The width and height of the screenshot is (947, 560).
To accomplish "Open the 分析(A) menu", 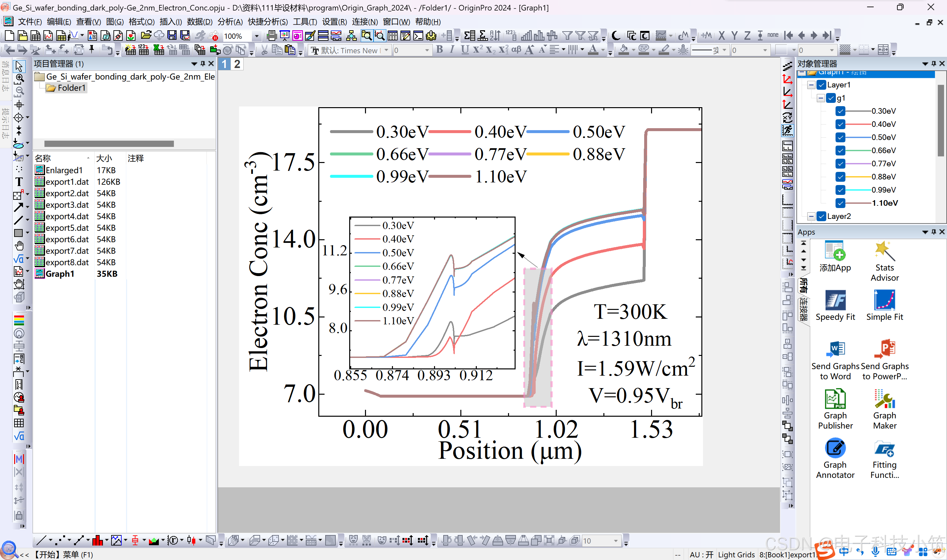I will (230, 22).
